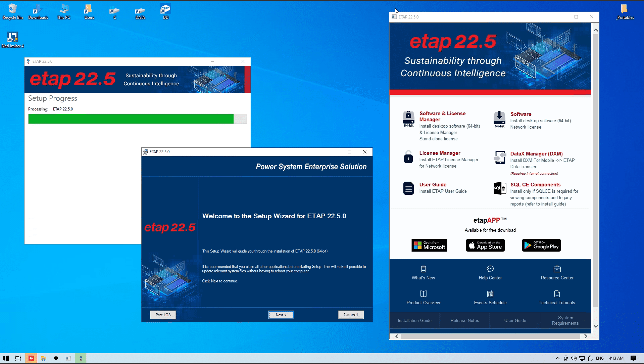Click the User Guide document icon
The width and height of the screenshot is (644, 364).
(408, 188)
